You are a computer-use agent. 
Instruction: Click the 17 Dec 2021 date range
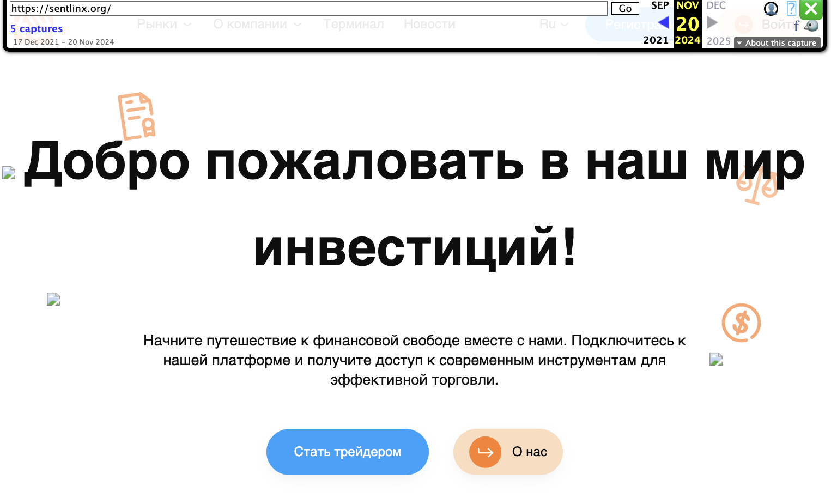coord(64,42)
